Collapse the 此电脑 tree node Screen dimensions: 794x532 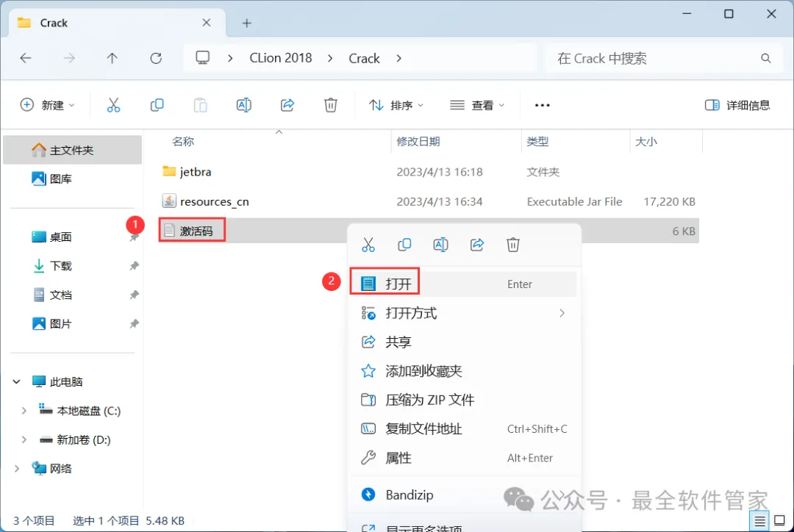(16, 381)
